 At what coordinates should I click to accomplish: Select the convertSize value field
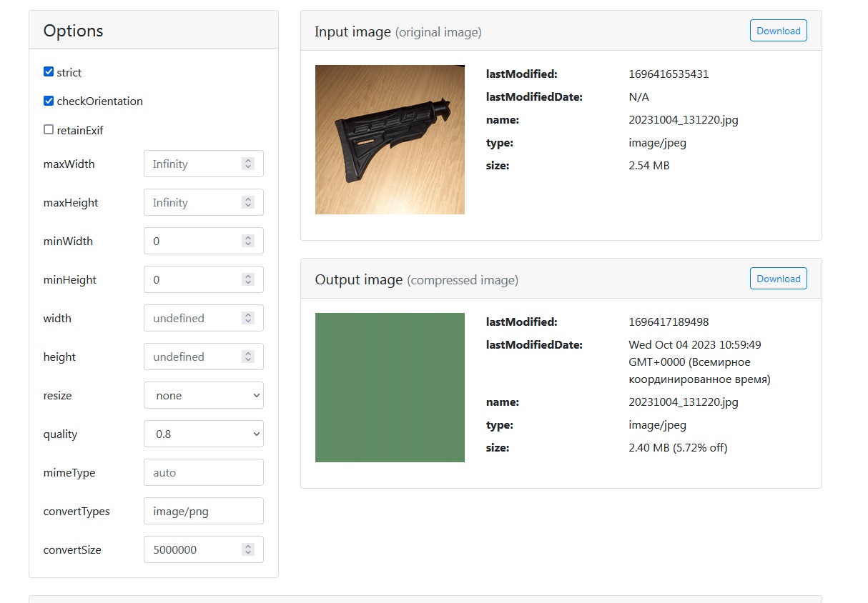click(193, 549)
